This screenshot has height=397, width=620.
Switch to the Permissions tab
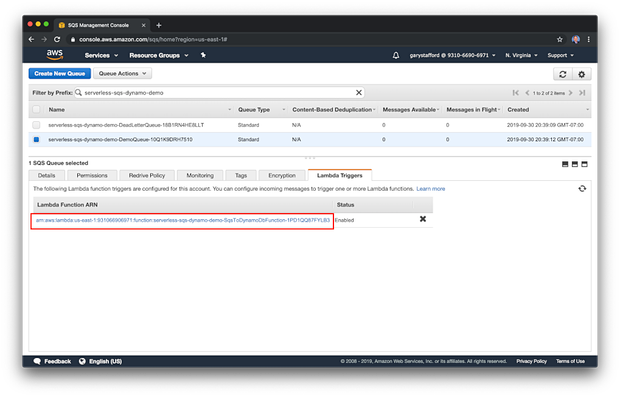92,176
